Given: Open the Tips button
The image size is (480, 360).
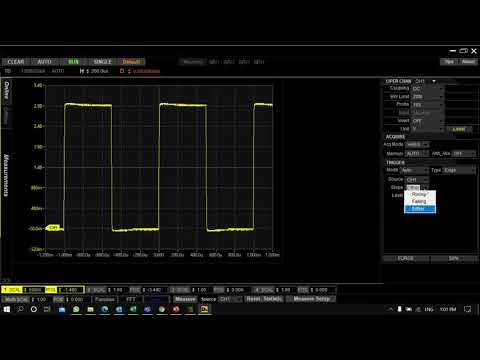Looking at the screenshot, I should click(449, 62).
